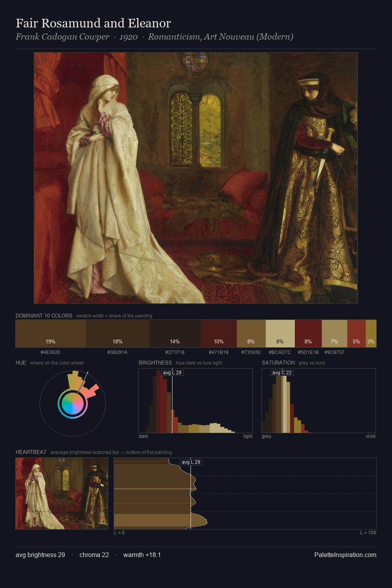Click the 'dark' axis label
Screen dimensions: 392x588
coord(143,436)
